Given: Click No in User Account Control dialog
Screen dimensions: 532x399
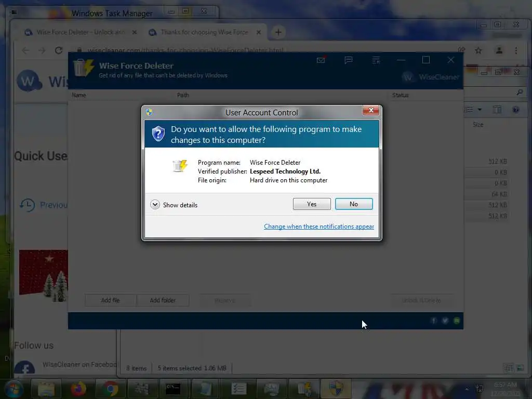Looking at the screenshot, I should tap(353, 204).
